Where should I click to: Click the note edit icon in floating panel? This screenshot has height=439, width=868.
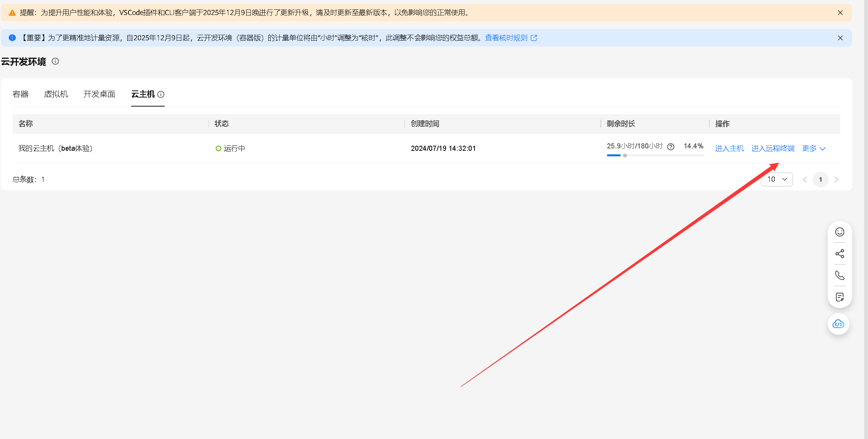(840, 297)
